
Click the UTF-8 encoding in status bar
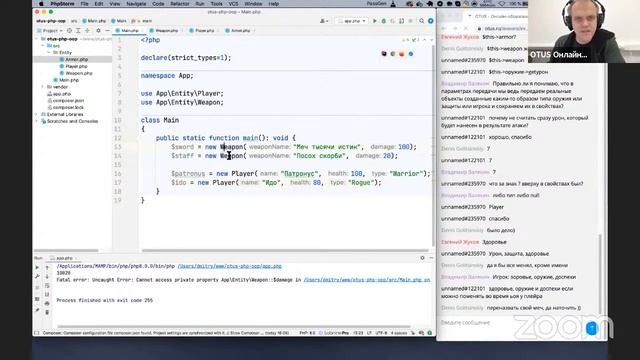(381, 333)
